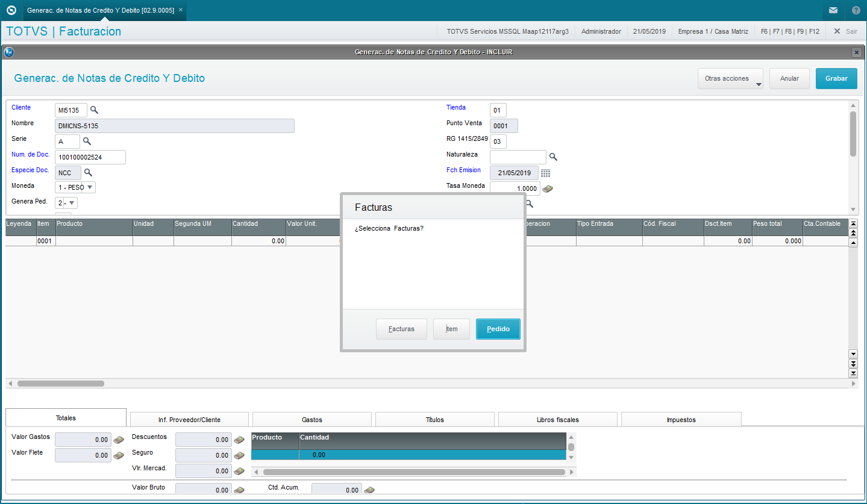Viewport: 867px width, 504px height.
Task: Expand the Otras acciones dropdown
Action: point(730,78)
